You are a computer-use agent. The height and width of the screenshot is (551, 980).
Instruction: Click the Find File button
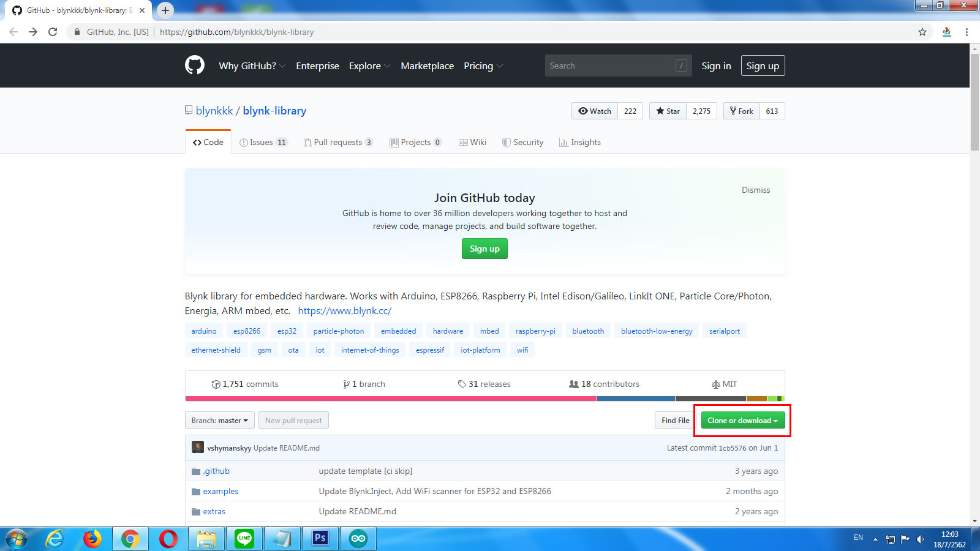click(675, 421)
